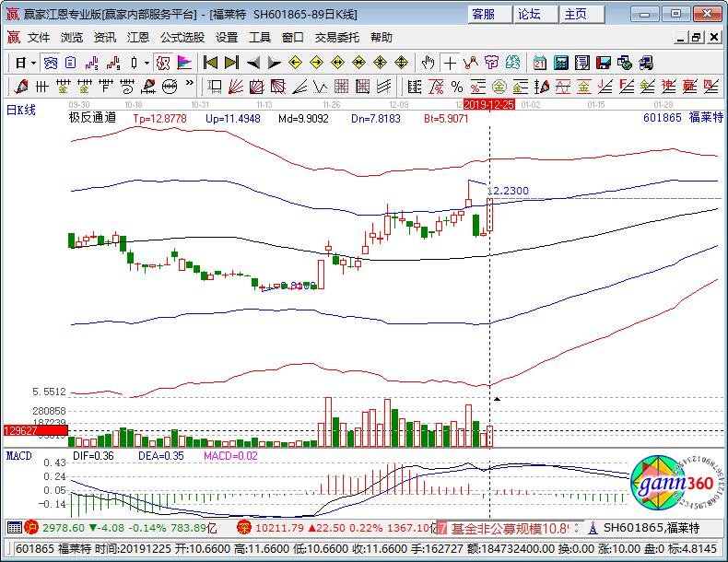Jump to first bar icon
The width and height of the screenshot is (728, 562).
(210, 63)
